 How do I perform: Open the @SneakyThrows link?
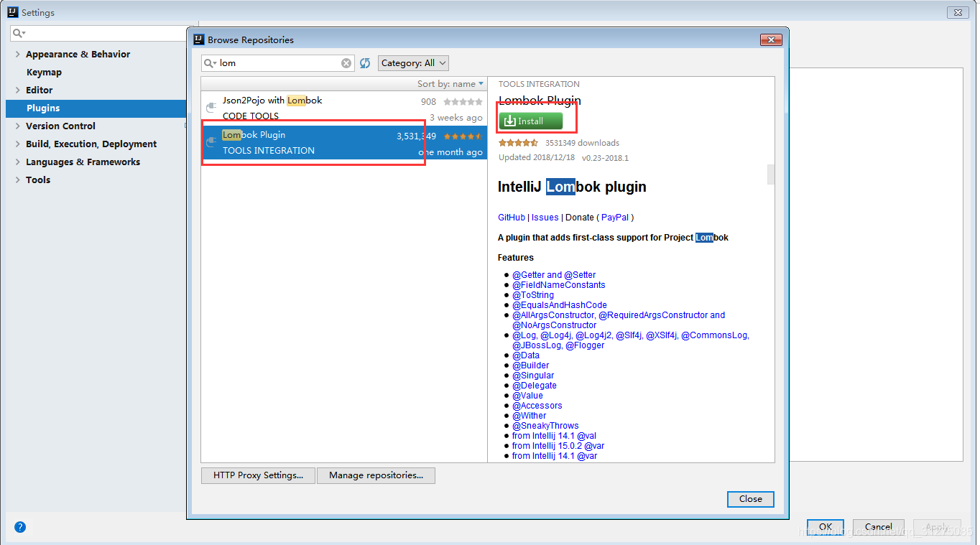(545, 426)
